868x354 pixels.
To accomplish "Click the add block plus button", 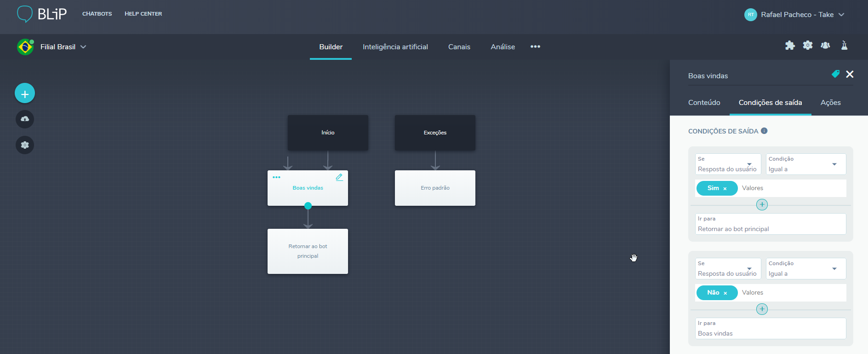I will tap(25, 93).
